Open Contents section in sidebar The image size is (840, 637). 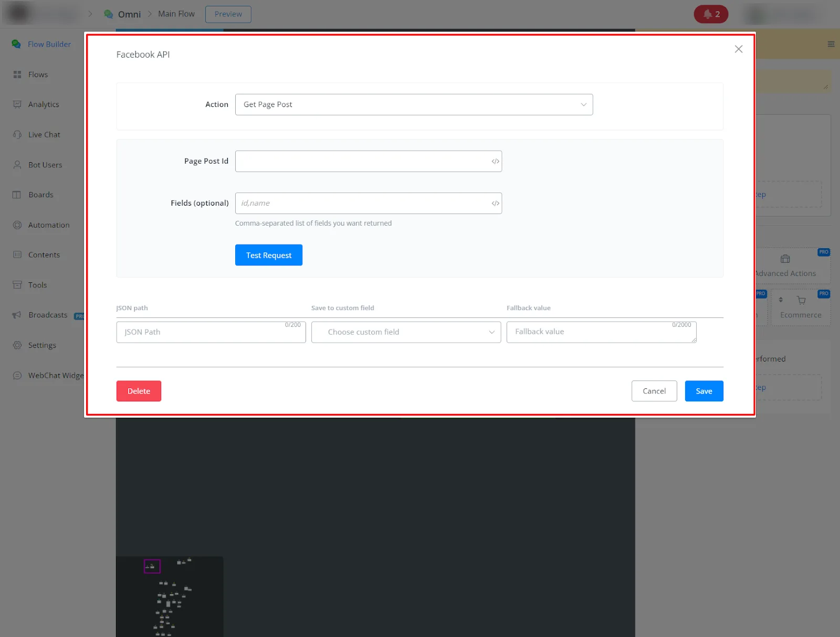click(44, 255)
